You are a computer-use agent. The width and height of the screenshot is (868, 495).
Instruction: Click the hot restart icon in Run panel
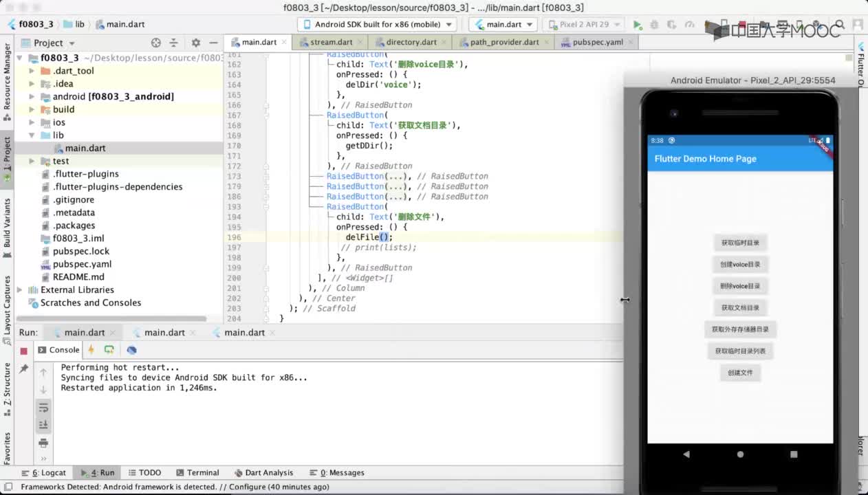click(109, 350)
